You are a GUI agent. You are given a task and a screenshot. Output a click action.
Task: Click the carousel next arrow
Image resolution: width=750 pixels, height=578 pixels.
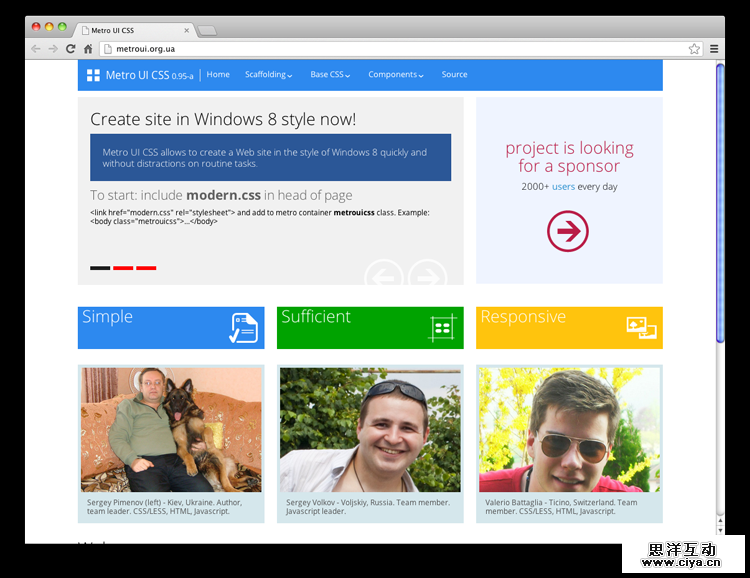428,274
